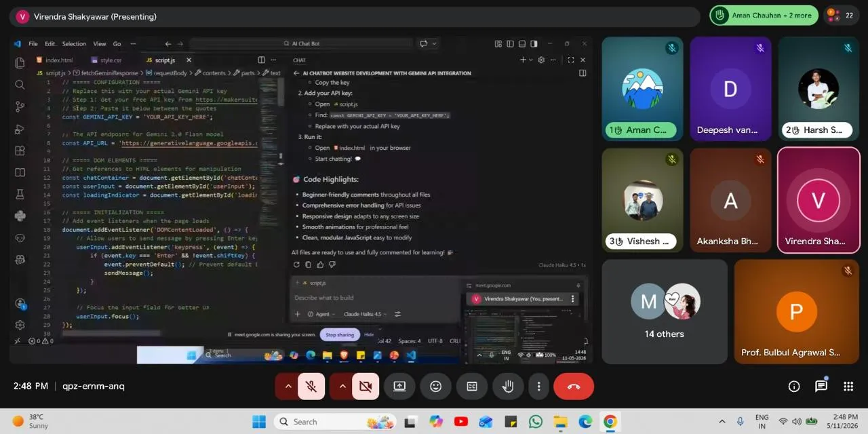The image size is (868, 434).
Task: Open the raised hands Aman Chauhan + 2 more pill
Action: [764, 16]
